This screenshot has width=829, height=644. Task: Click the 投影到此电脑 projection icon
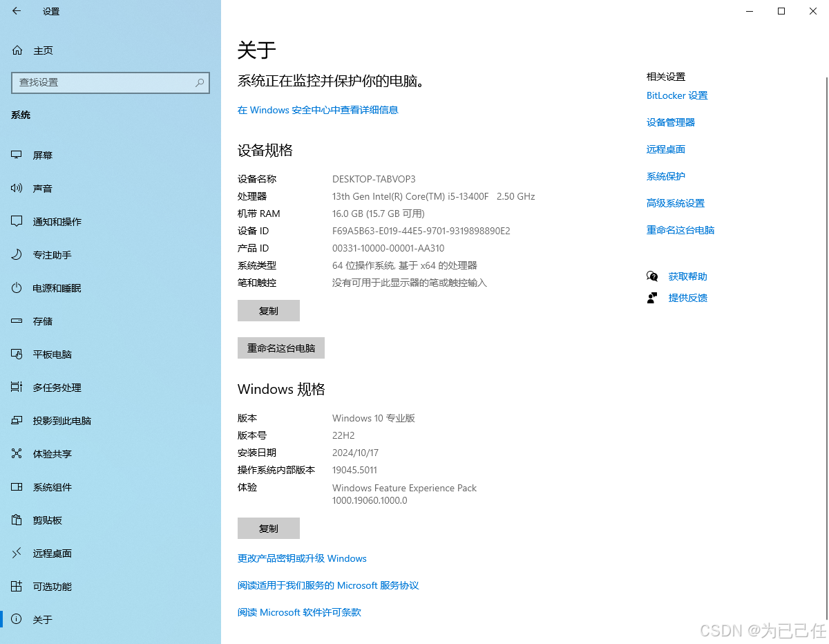(17, 420)
